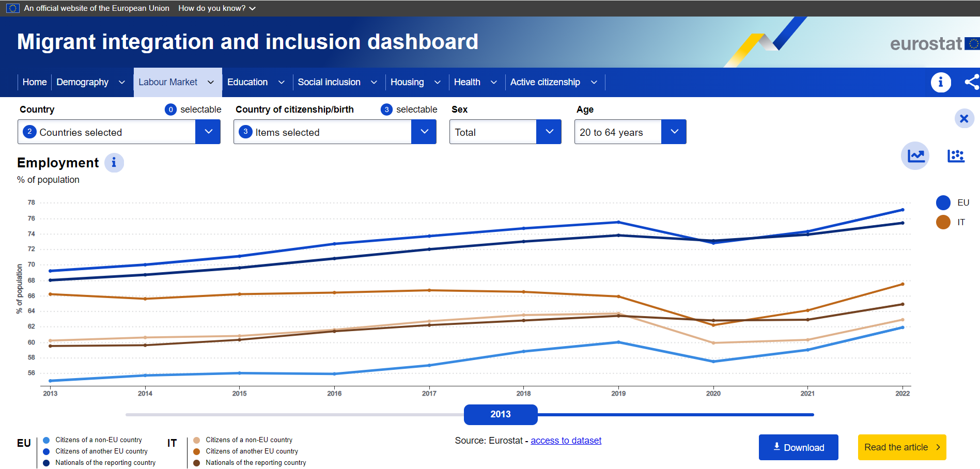
Task: Open the Age dropdown 20 to 64 years
Action: [x=674, y=132]
